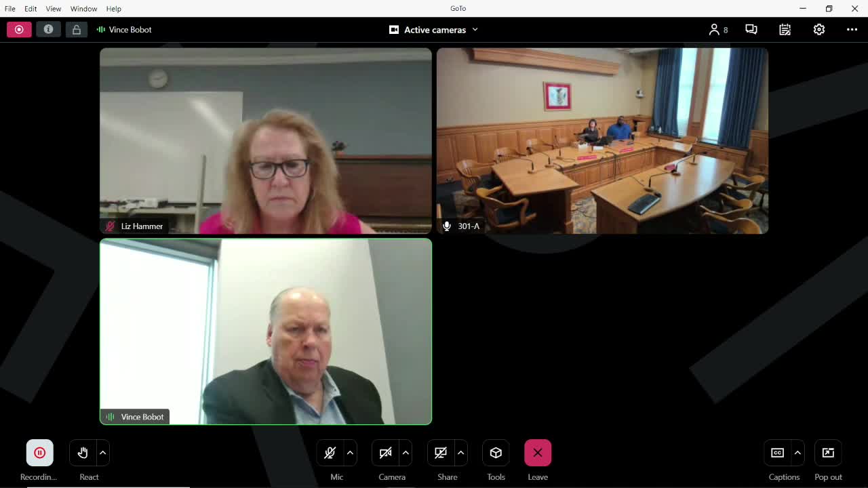Open the meeting info icon

tap(48, 30)
